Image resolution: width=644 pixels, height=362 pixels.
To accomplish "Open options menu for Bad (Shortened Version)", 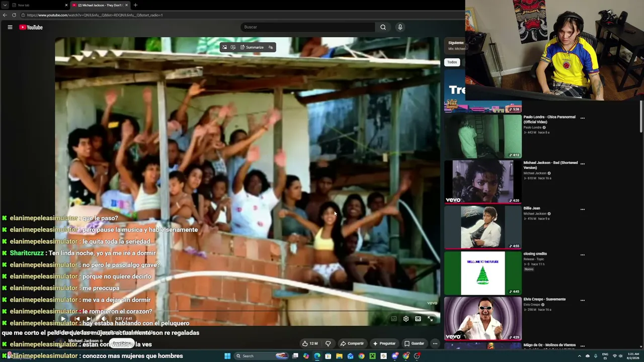I will tap(583, 163).
